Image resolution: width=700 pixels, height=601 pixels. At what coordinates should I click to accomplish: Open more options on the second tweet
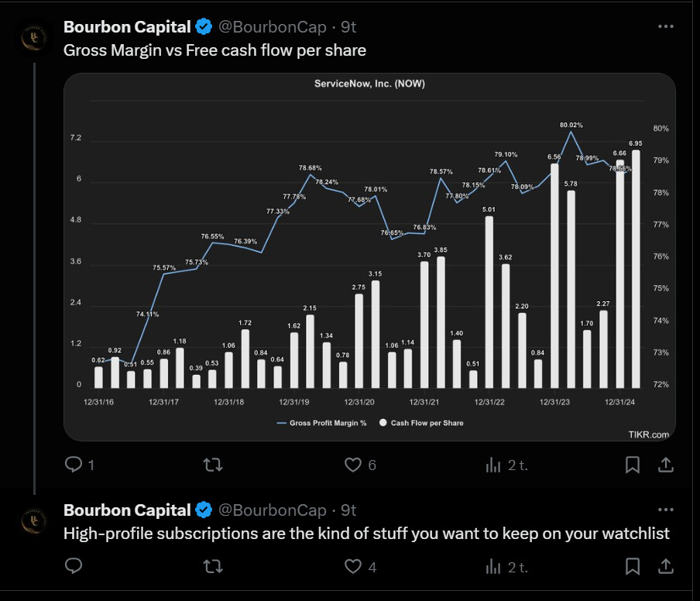coord(665,510)
